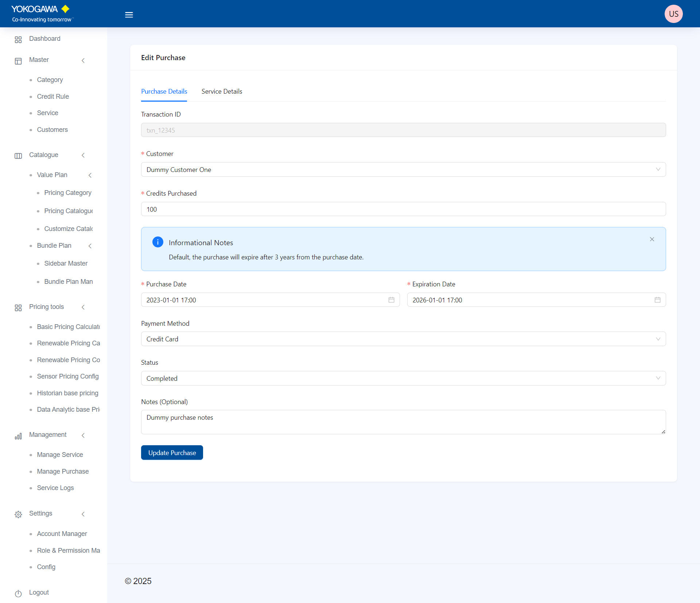
Task: Click the Expiration Date calendar icon
Action: [x=657, y=300]
